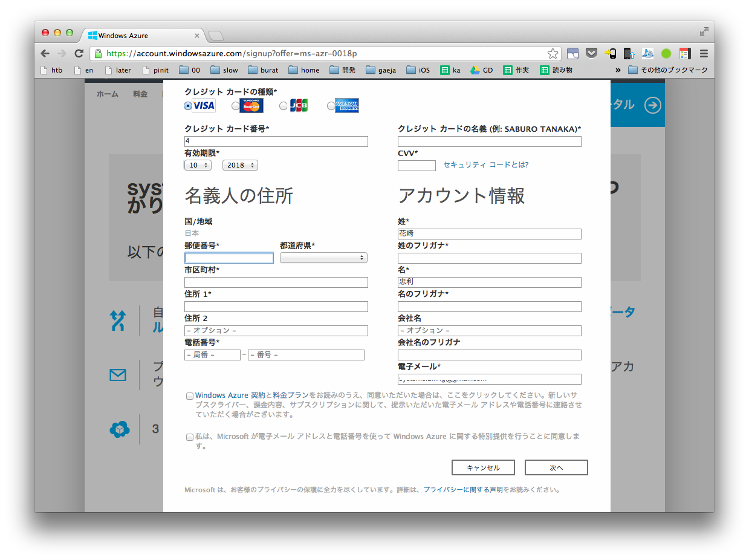Open the Windows Azure 契約 link
The height and width of the screenshot is (560, 749).
pyautogui.click(x=230, y=395)
